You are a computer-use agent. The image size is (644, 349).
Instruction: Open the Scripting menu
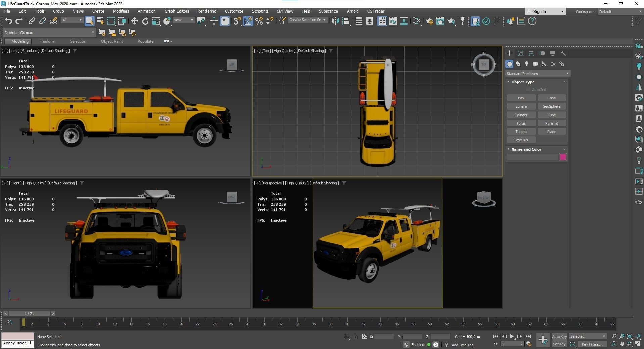coord(260,11)
